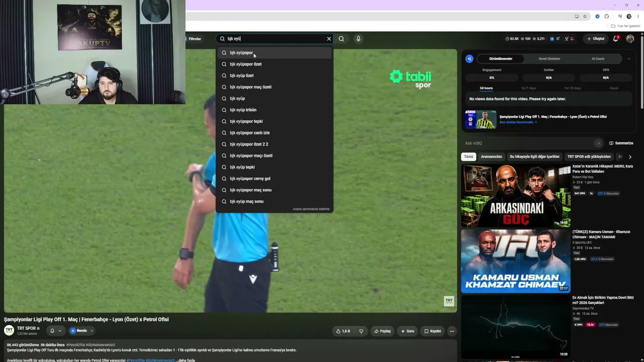The width and height of the screenshot is (644, 362).
Task: Switch to Genel Görünüm tab
Action: [549, 59]
